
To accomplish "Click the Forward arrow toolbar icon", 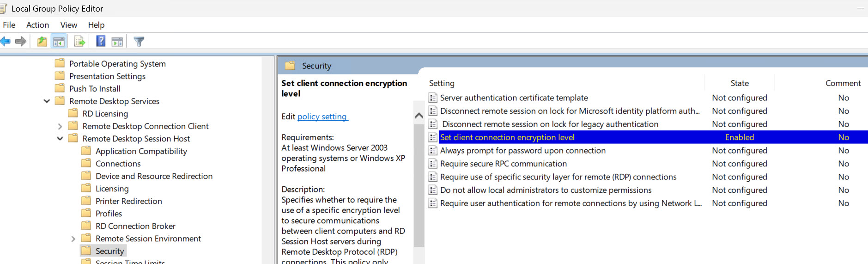I will 21,42.
